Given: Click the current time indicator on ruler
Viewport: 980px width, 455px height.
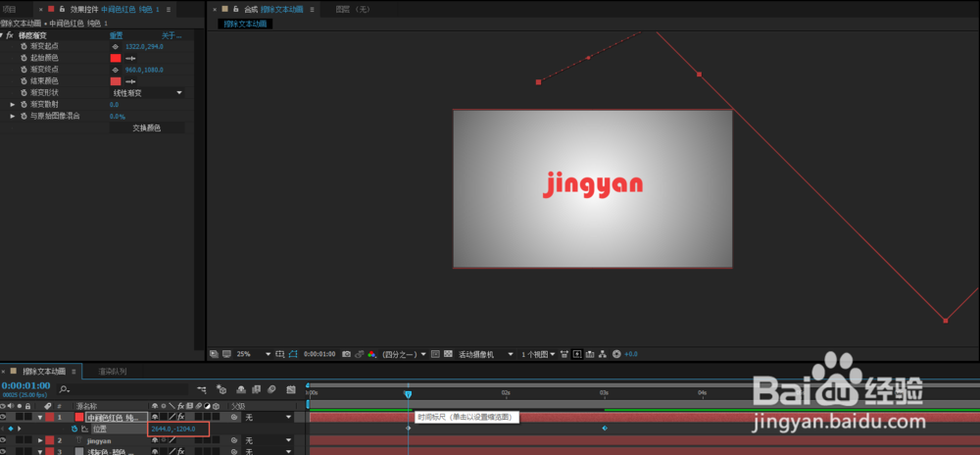Looking at the screenshot, I should 408,394.
